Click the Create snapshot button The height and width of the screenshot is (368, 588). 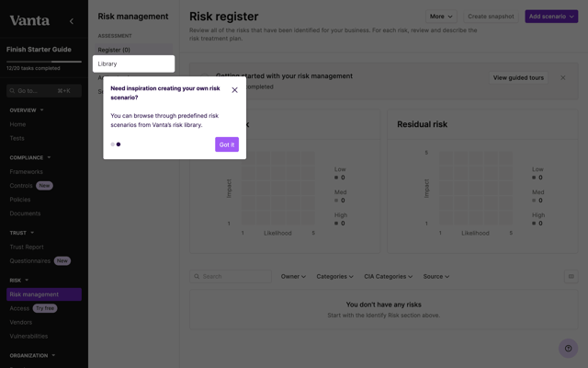pos(491,17)
